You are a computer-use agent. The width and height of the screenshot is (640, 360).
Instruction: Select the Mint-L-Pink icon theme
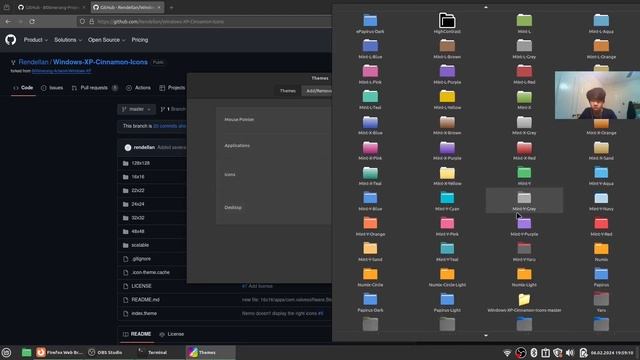(370, 74)
